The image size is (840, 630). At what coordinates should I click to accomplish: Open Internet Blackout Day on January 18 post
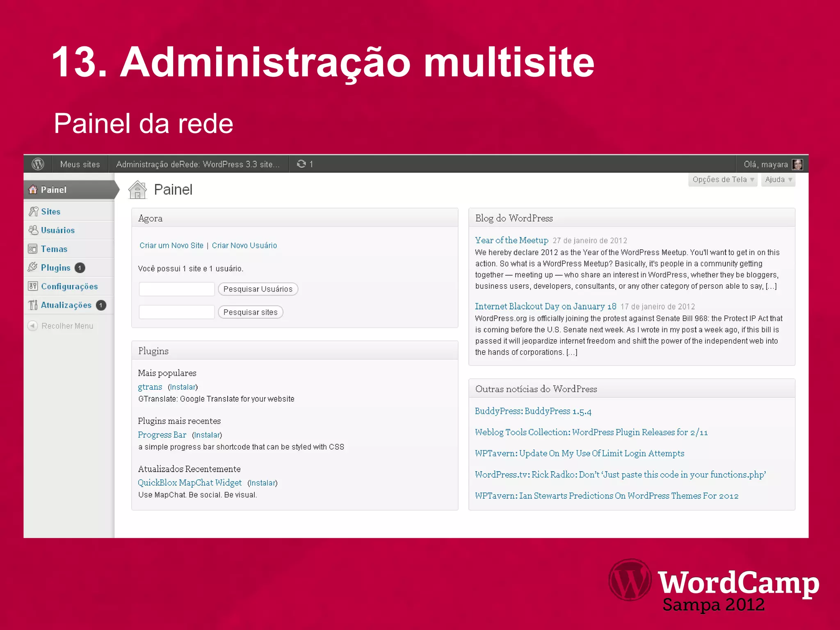pos(546,306)
